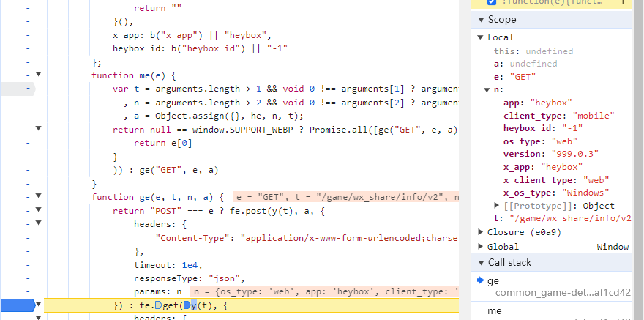Select the 'version: "999.0.3"' property
Viewport: 644px width, 320px height.
(551, 154)
